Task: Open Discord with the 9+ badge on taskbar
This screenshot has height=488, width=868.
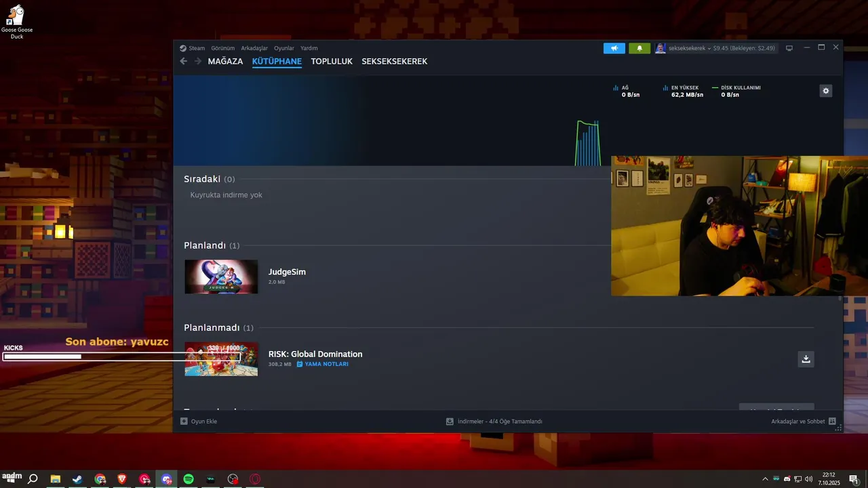Action: 167,479
